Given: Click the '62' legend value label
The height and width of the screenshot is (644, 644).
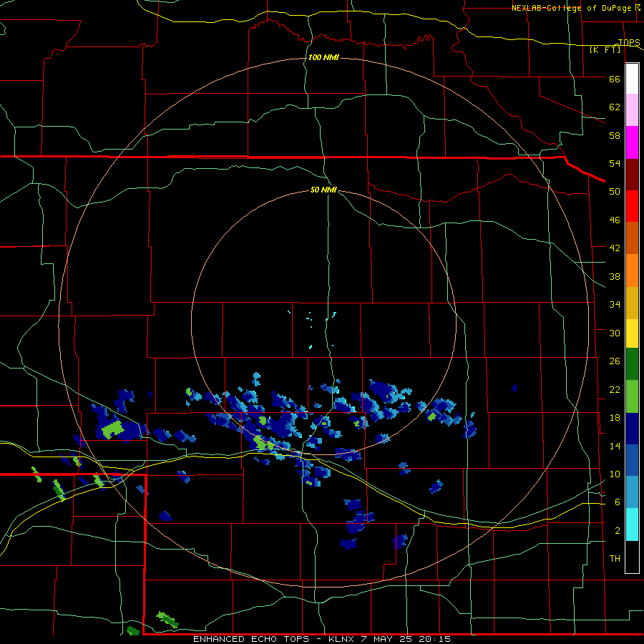Looking at the screenshot, I should click(x=615, y=107).
